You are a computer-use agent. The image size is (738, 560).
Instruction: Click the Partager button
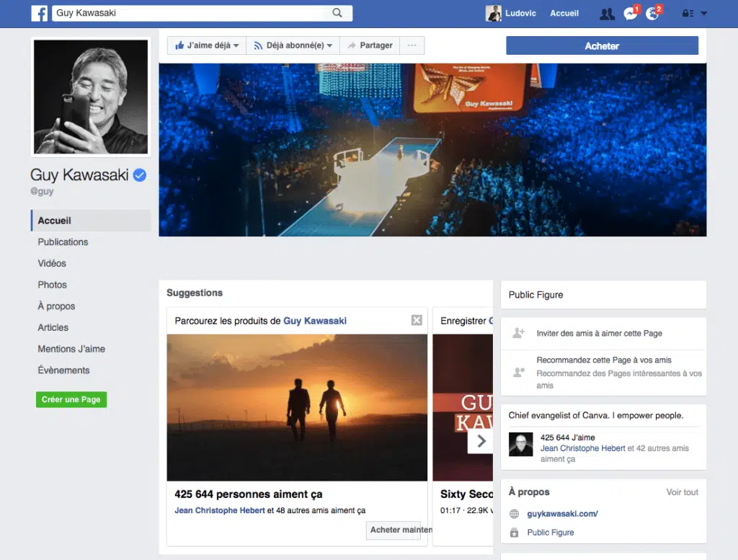click(370, 45)
